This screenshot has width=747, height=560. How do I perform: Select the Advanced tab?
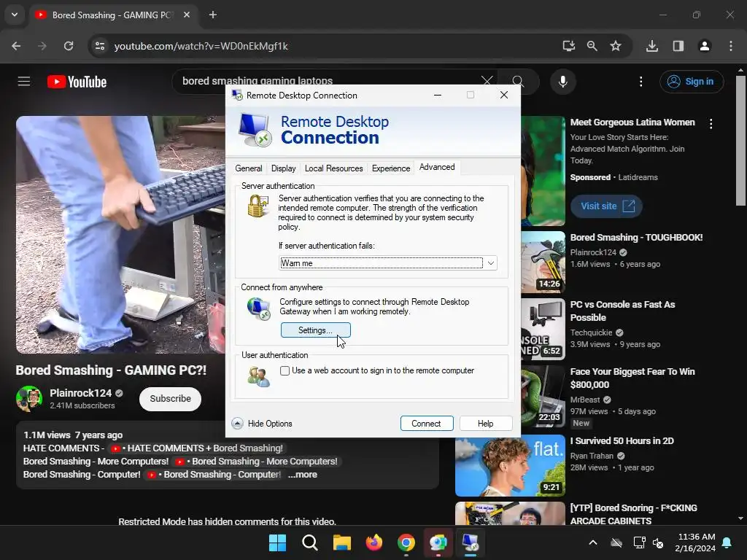coord(437,167)
